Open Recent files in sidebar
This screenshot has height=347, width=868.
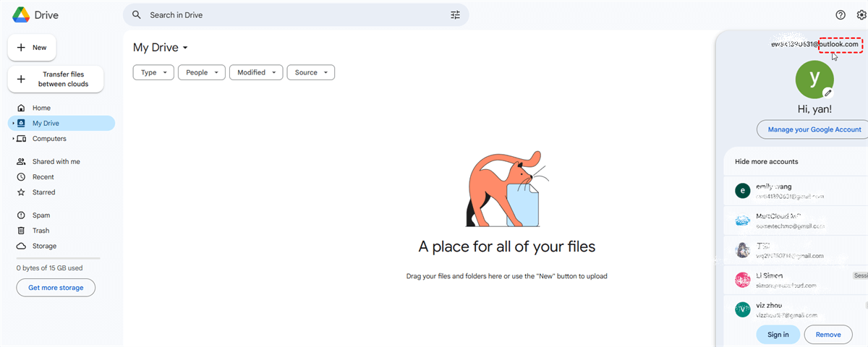(61, 177)
